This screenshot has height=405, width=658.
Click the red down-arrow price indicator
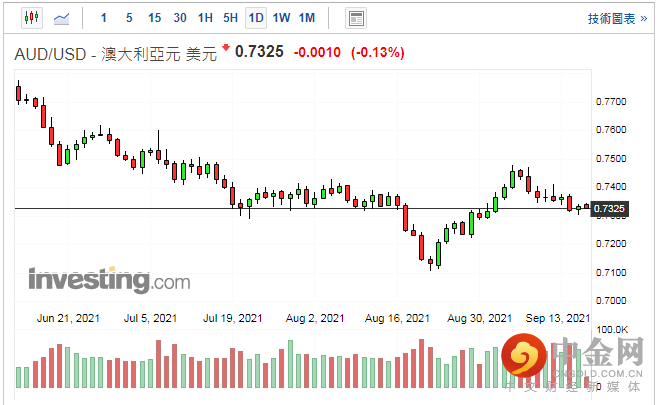(226, 48)
